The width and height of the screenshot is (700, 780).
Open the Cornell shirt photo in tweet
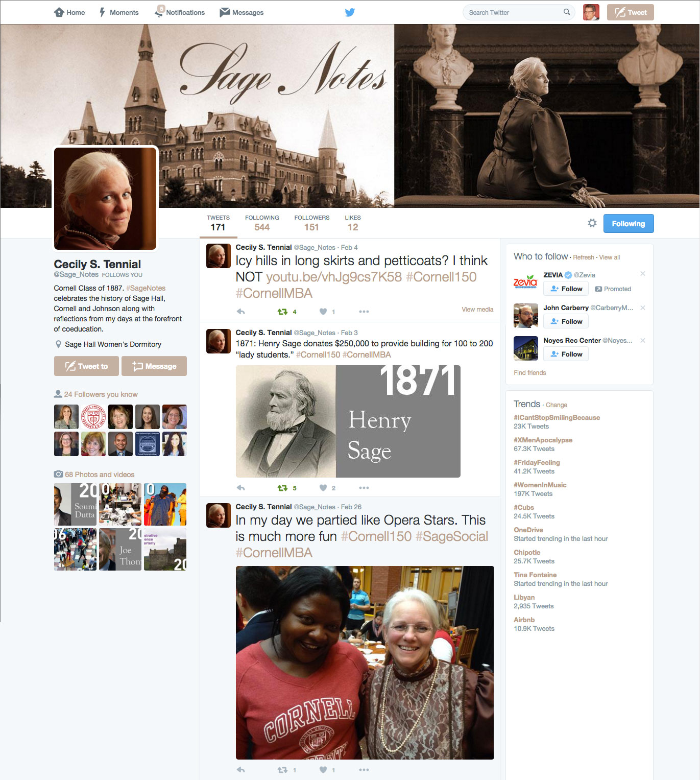click(365, 663)
